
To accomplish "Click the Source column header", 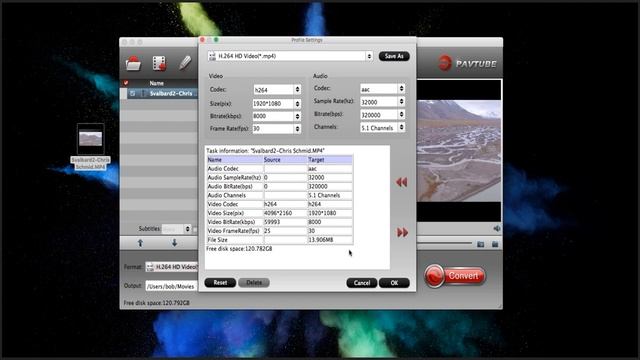I will [x=285, y=160].
